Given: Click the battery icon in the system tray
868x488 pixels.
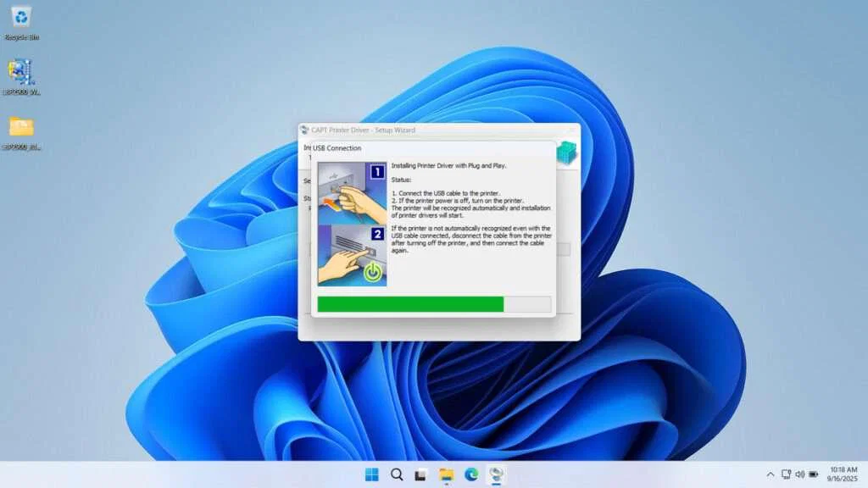Looking at the screenshot, I should [812, 474].
